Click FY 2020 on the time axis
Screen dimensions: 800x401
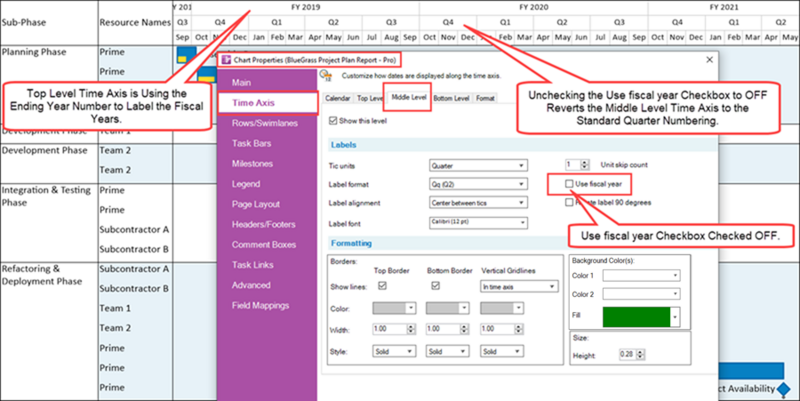point(534,7)
